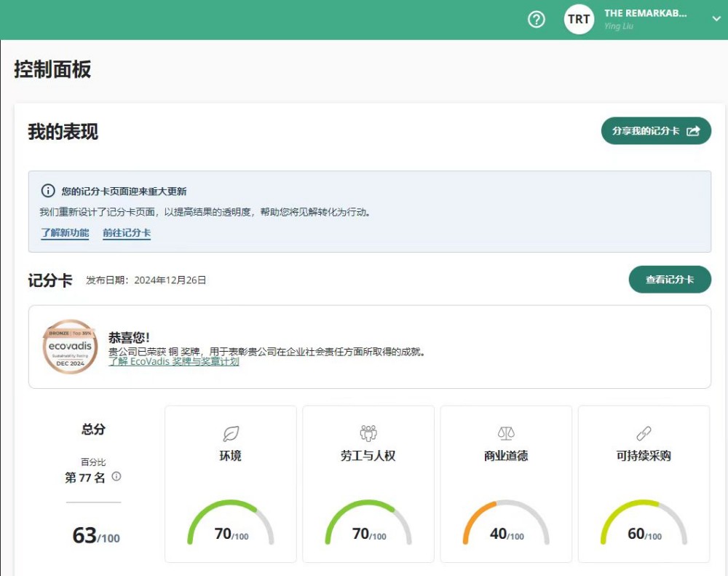Viewport: 728px width, 576px height.
Task: Click the people icon on 劳工与人权 card
Action: click(368, 433)
